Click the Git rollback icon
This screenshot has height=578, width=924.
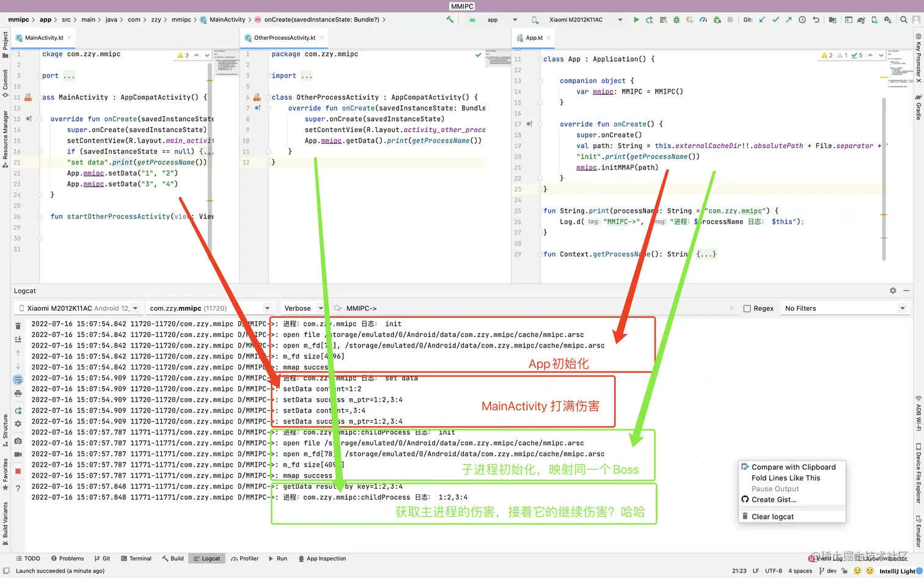(x=816, y=20)
